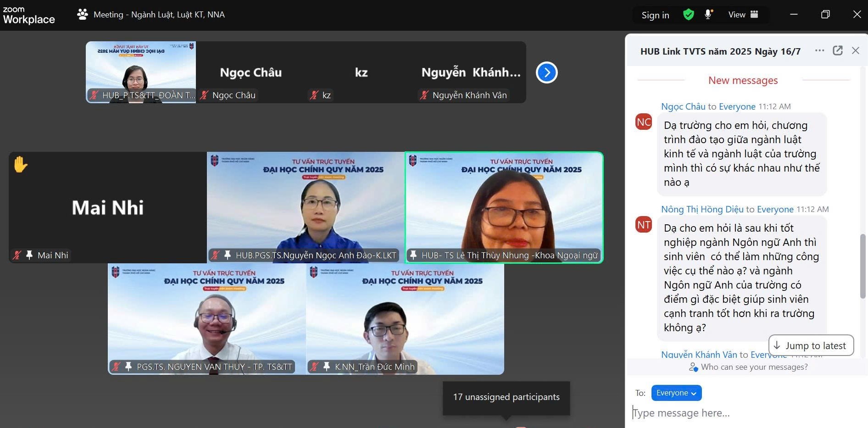The image size is (868, 428).
Task: Select the HUB_P.TS&TT_ĐOÀN T... video thumbnail
Action: tap(141, 72)
